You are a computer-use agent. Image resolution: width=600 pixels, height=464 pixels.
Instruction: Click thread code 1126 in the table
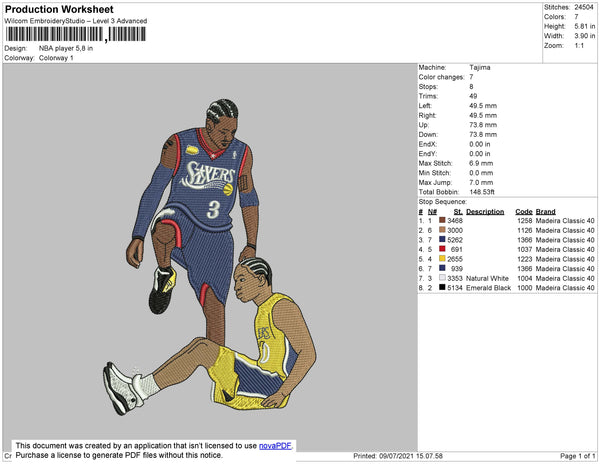click(525, 230)
